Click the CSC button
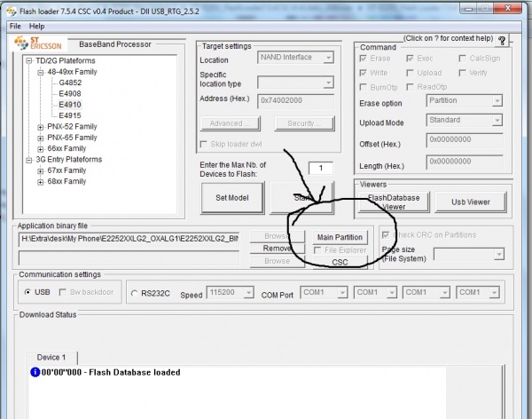Viewport: 532px width, 419px height. tap(340, 263)
